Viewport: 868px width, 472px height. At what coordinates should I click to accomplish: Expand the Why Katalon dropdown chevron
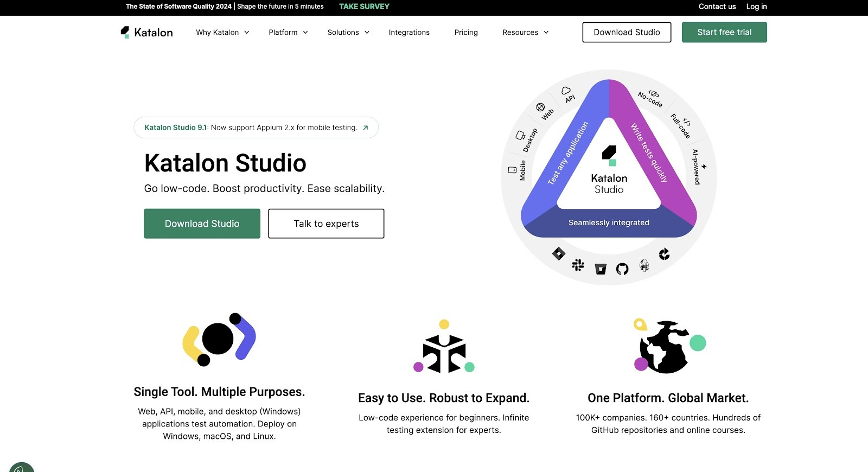pos(247,33)
